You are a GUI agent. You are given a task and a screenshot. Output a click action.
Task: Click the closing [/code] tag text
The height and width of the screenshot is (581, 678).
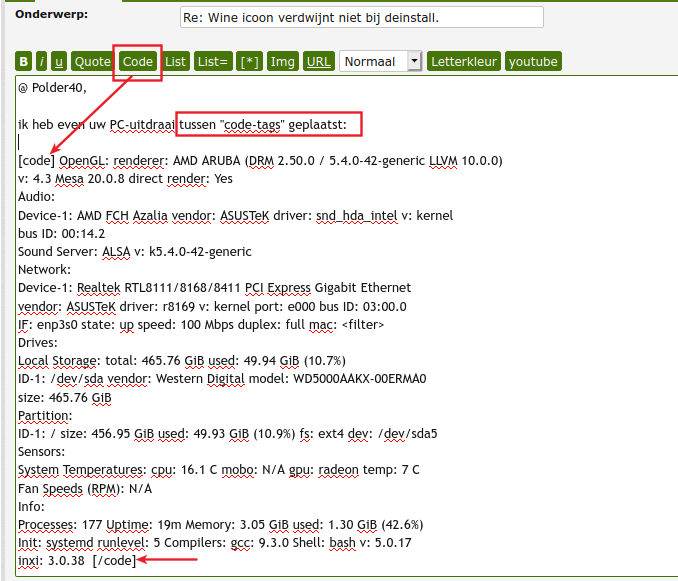pyautogui.click(x=114, y=561)
